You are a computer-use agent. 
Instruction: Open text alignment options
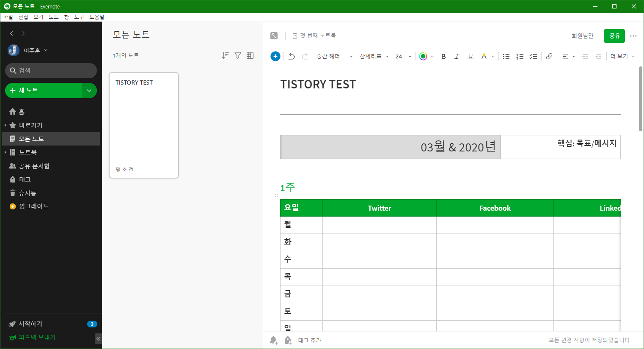point(569,56)
